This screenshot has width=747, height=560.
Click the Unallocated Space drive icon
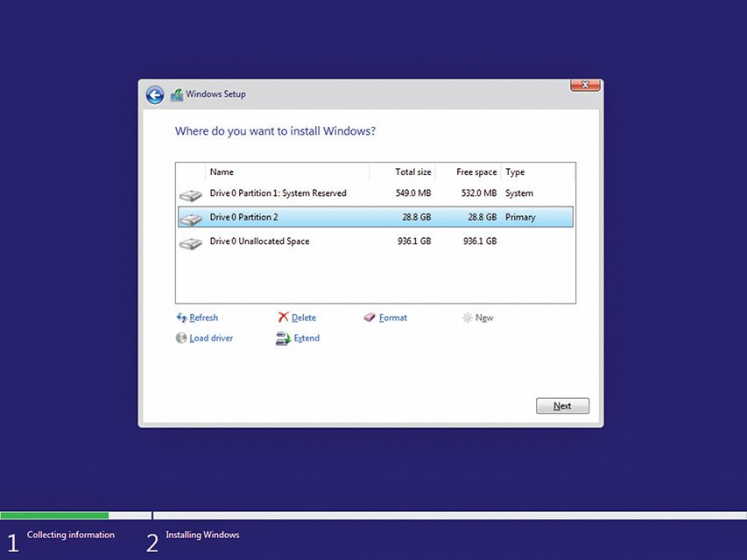(x=190, y=242)
